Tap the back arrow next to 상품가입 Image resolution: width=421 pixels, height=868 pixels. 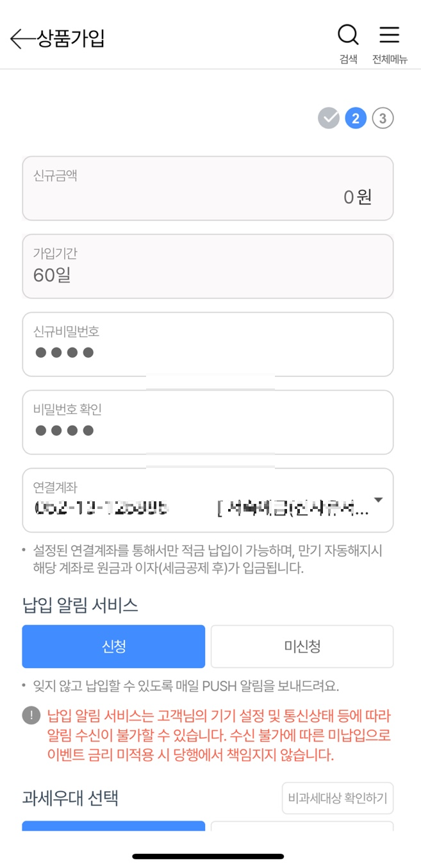pyautogui.click(x=19, y=38)
